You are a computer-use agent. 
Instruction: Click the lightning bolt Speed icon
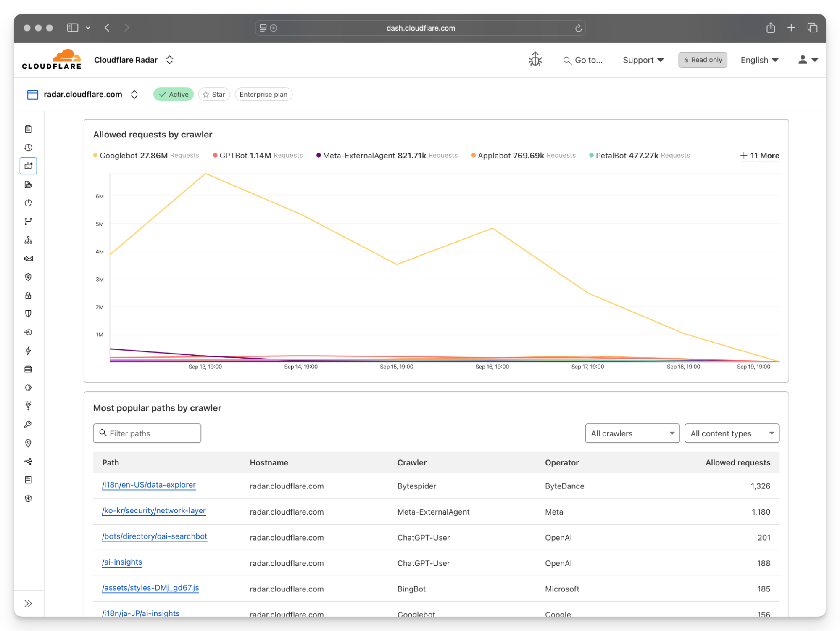click(x=28, y=351)
